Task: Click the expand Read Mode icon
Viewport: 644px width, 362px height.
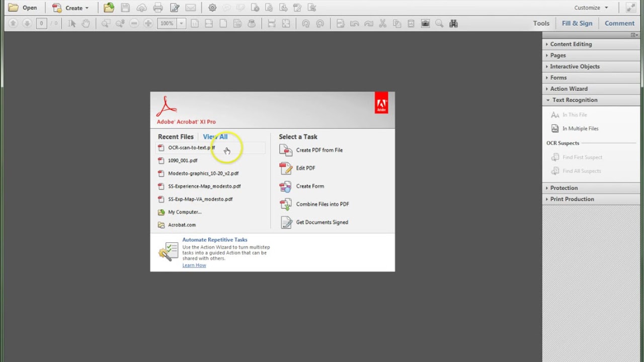Action: tap(631, 8)
